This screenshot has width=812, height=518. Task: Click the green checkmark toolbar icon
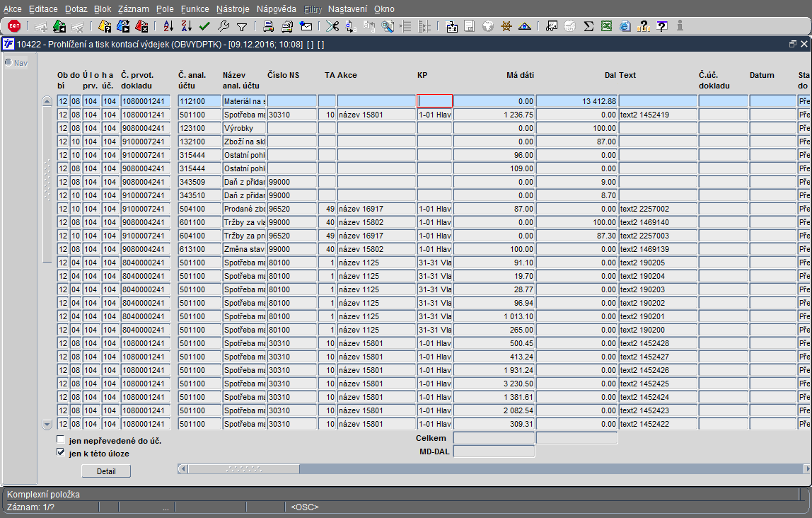205,27
